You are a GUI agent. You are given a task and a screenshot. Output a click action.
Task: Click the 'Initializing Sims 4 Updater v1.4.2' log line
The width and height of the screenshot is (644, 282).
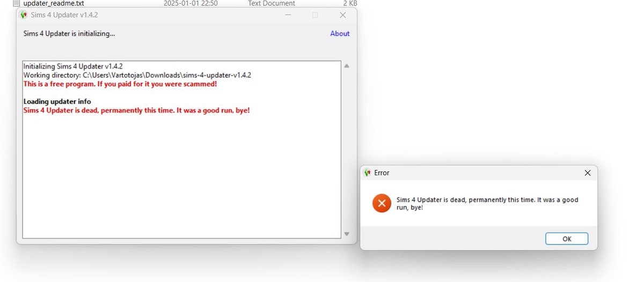tap(73, 66)
